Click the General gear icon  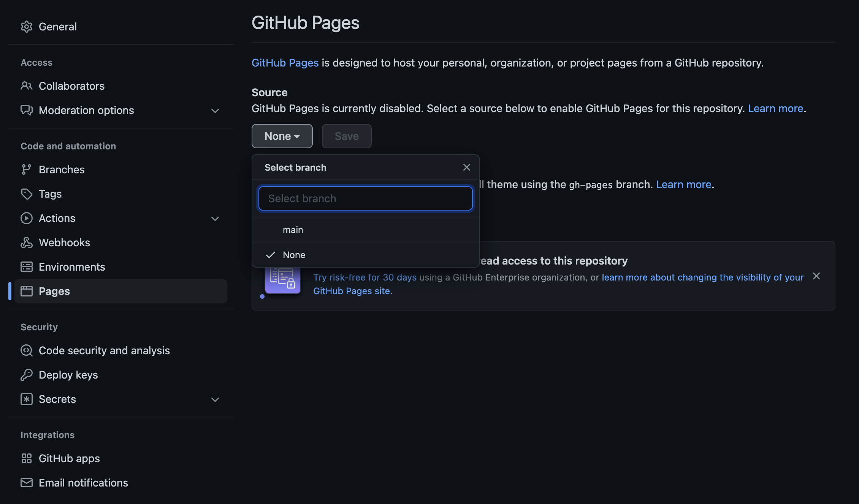(27, 27)
